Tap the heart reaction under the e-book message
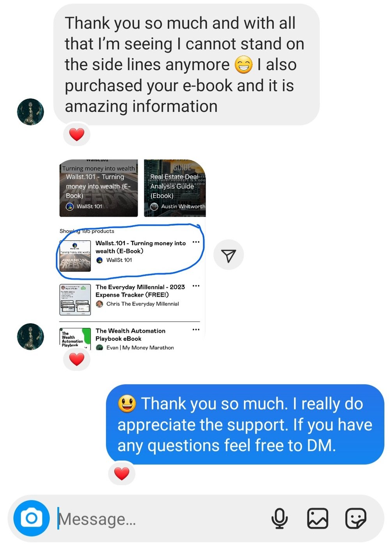392x554 pixels. point(77,134)
